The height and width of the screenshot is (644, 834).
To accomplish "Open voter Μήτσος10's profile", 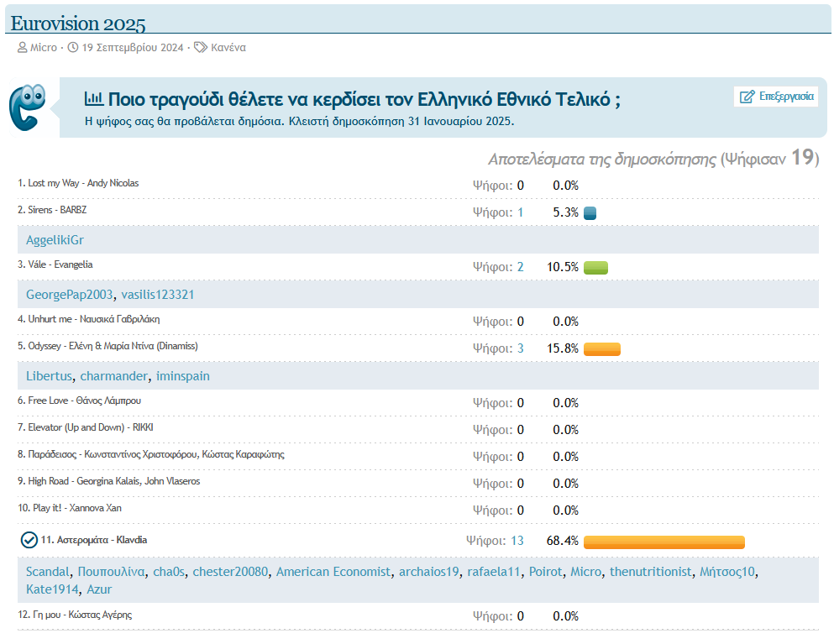I will click(x=727, y=572).
